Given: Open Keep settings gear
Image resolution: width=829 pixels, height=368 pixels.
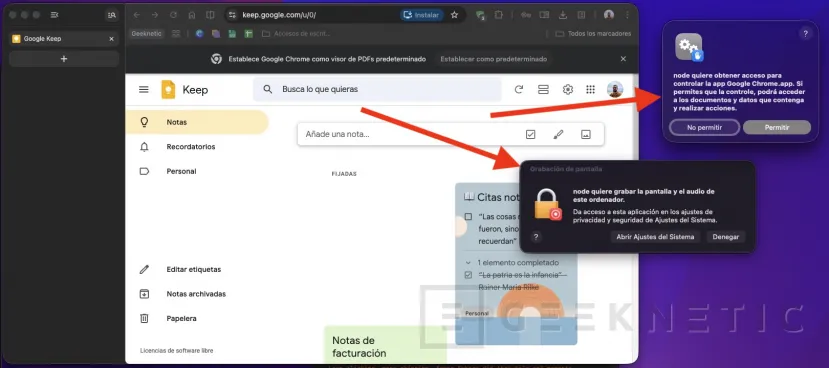Looking at the screenshot, I should [568, 90].
